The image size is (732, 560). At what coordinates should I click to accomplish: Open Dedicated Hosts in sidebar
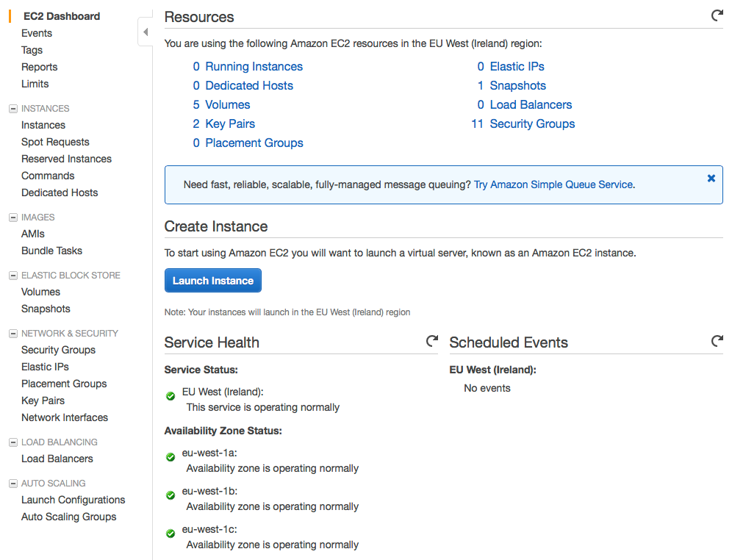point(60,193)
